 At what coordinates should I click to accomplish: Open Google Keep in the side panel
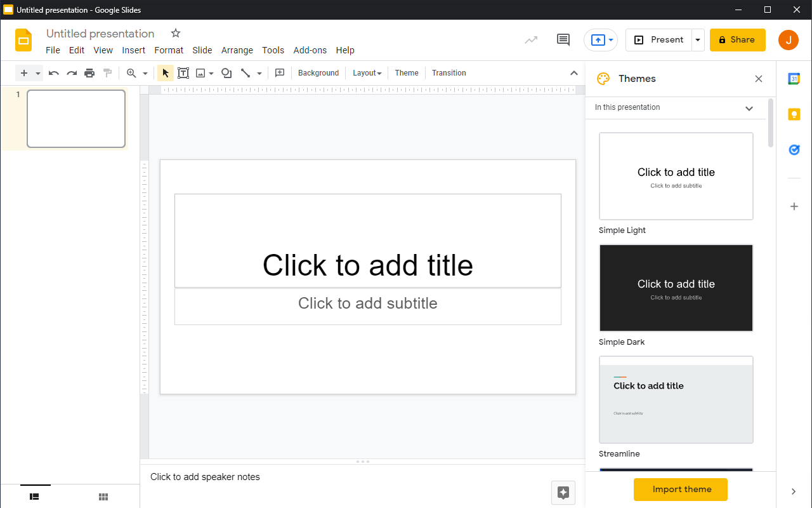[x=794, y=114]
